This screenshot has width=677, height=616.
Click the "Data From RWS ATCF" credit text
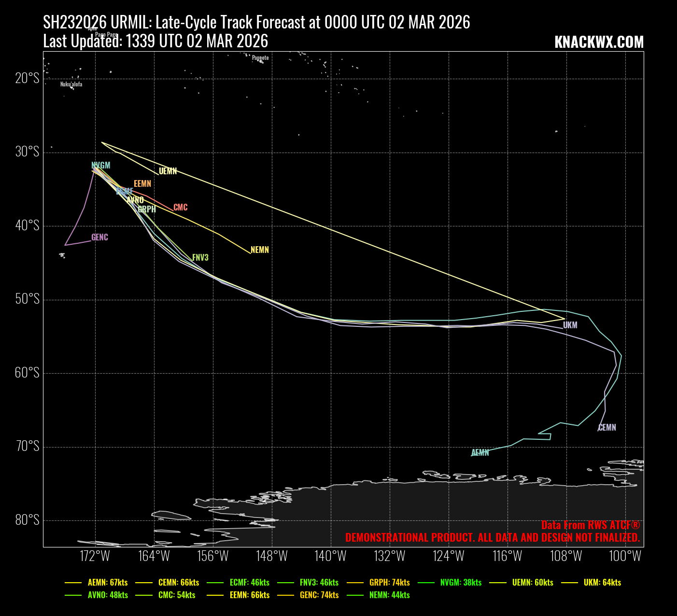click(590, 525)
